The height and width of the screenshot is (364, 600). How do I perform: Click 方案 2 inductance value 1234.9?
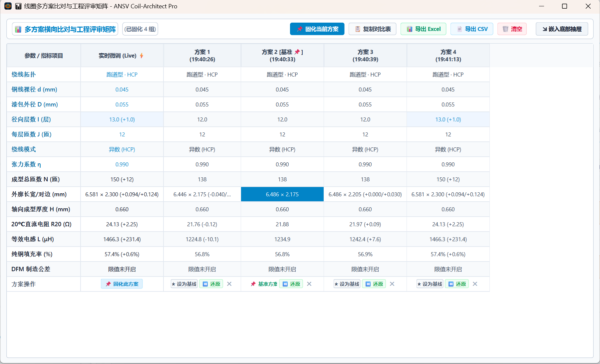(x=282, y=239)
